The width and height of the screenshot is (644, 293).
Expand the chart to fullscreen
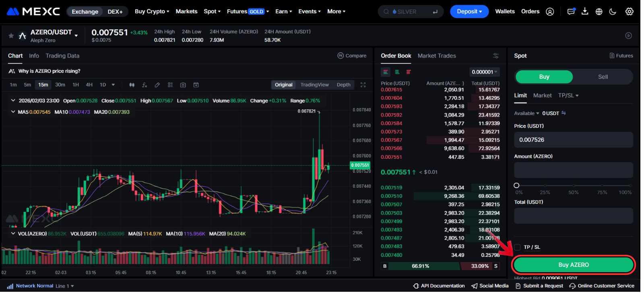pyautogui.click(x=363, y=85)
